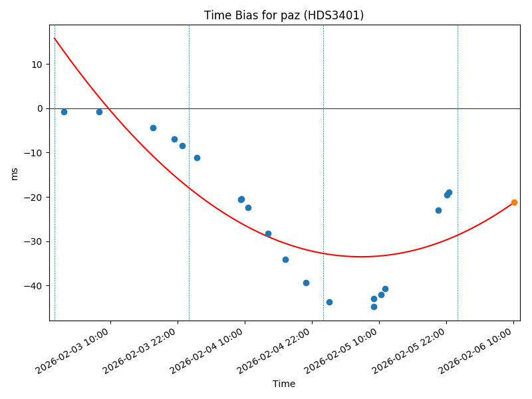The image size is (532, 399).
Task: Click the "Time" x-axis label
Action: click(284, 384)
